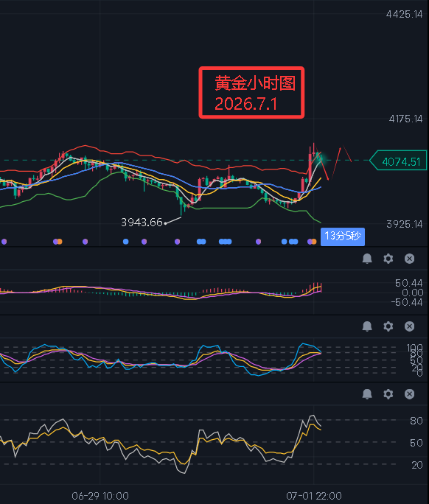Close the RSI panel with 80/50/20 scale
Viewport: 429px width, 504px height.
pos(409,393)
